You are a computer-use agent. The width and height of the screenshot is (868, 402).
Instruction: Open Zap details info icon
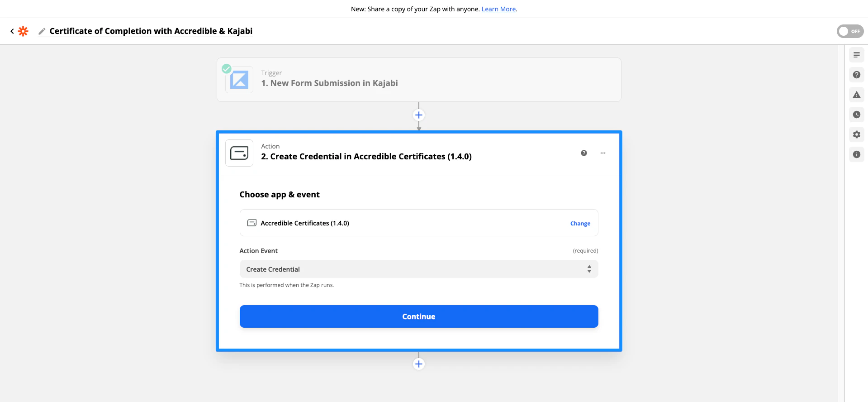(x=857, y=154)
